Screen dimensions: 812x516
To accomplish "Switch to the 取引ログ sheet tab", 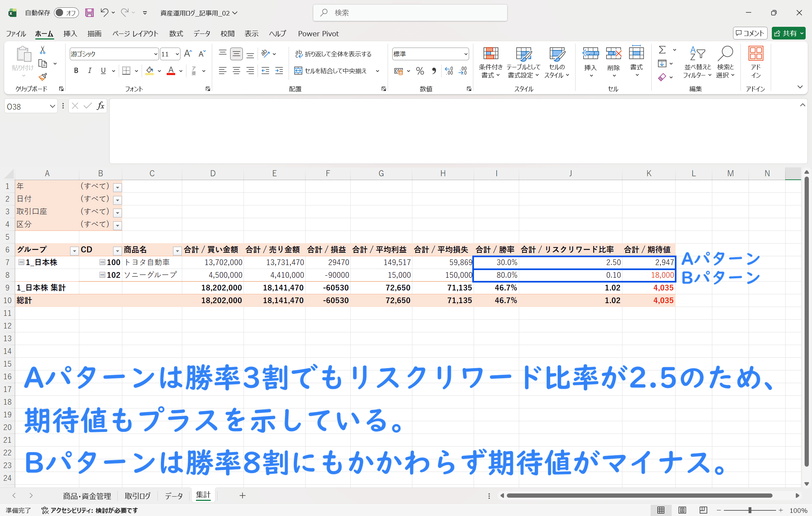I will tap(137, 496).
